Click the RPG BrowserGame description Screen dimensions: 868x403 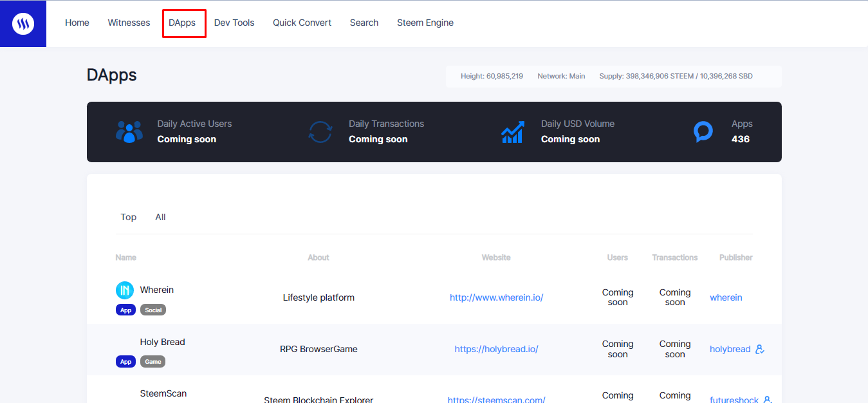(x=319, y=349)
